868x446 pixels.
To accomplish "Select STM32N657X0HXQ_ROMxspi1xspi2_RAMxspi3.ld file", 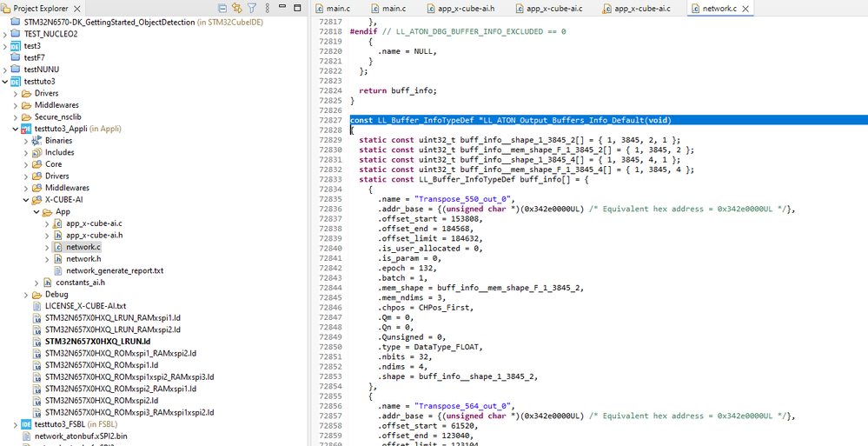I will point(129,377).
